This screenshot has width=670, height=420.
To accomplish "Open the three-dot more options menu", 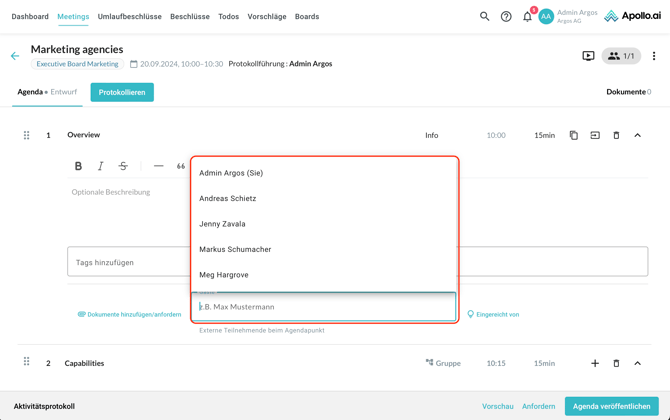I will click(x=654, y=56).
